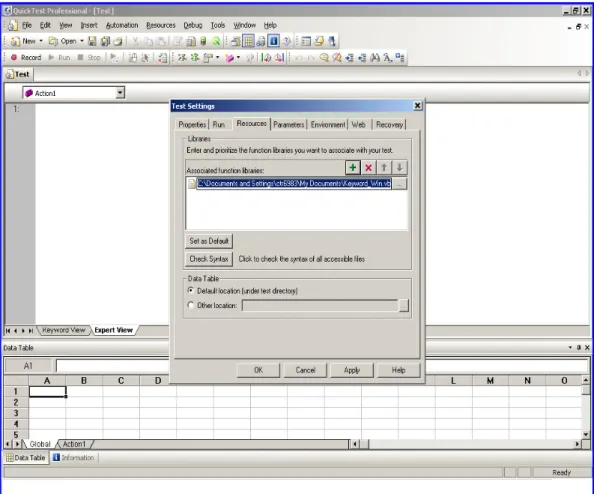Select the Global sheet tab

coord(40,444)
